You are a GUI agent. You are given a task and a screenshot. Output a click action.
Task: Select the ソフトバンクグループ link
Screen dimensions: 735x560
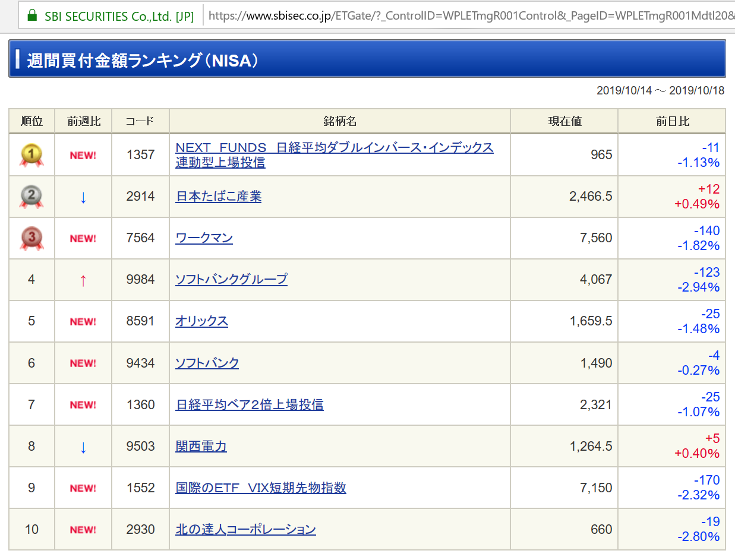[231, 279]
